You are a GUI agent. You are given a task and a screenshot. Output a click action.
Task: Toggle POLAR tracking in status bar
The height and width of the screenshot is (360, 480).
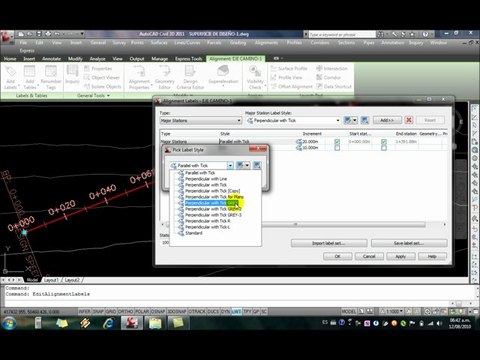click(142, 311)
